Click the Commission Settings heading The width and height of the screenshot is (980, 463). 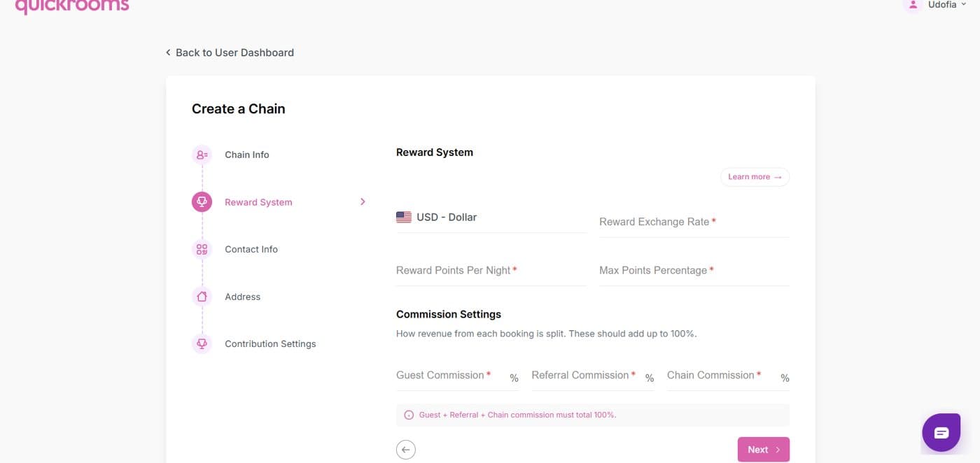[449, 315]
